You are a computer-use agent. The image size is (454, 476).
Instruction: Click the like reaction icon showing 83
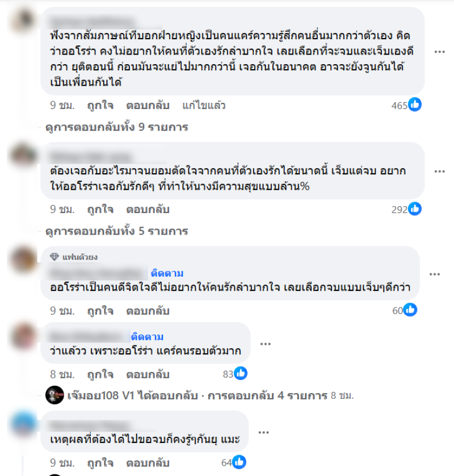pyautogui.click(x=241, y=373)
